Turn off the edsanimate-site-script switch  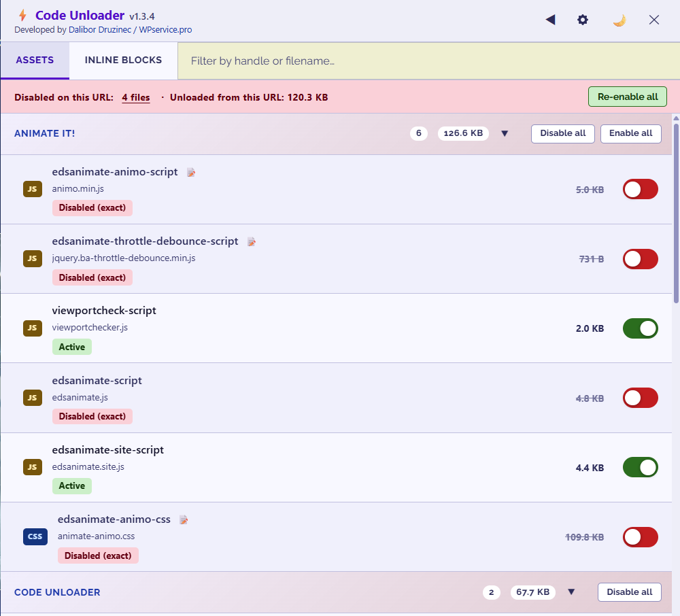pos(640,467)
